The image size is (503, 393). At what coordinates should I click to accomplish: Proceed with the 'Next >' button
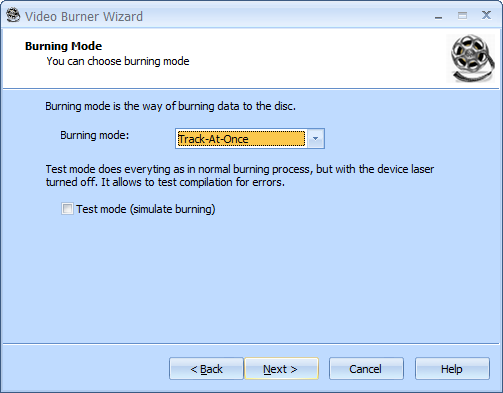click(281, 369)
